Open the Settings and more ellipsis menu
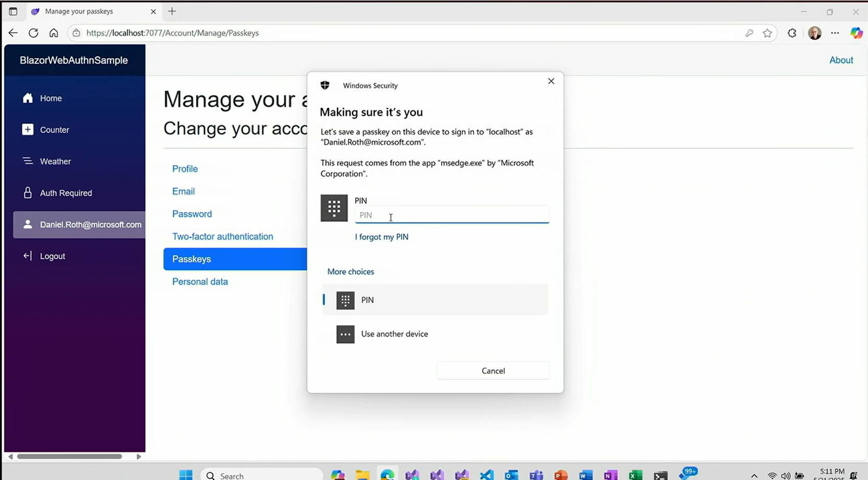Image resolution: width=868 pixels, height=480 pixels. [835, 33]
